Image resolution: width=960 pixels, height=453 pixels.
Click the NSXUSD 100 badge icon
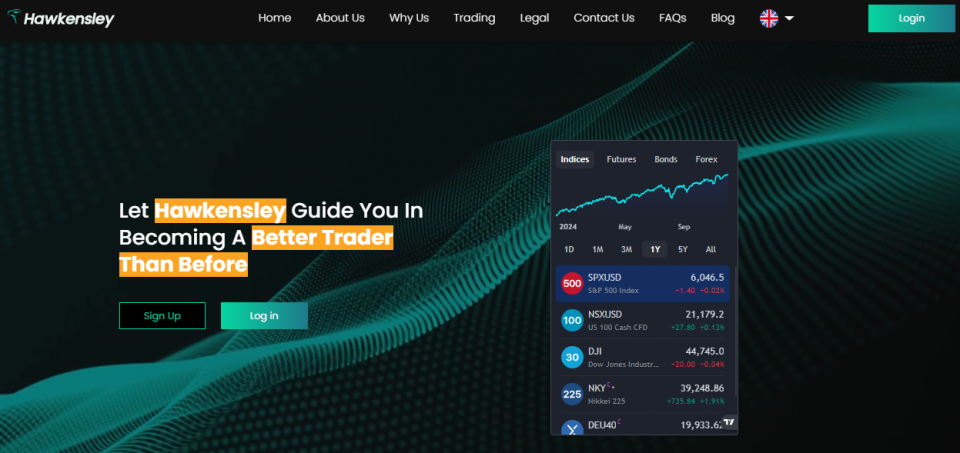click(572, 321)
